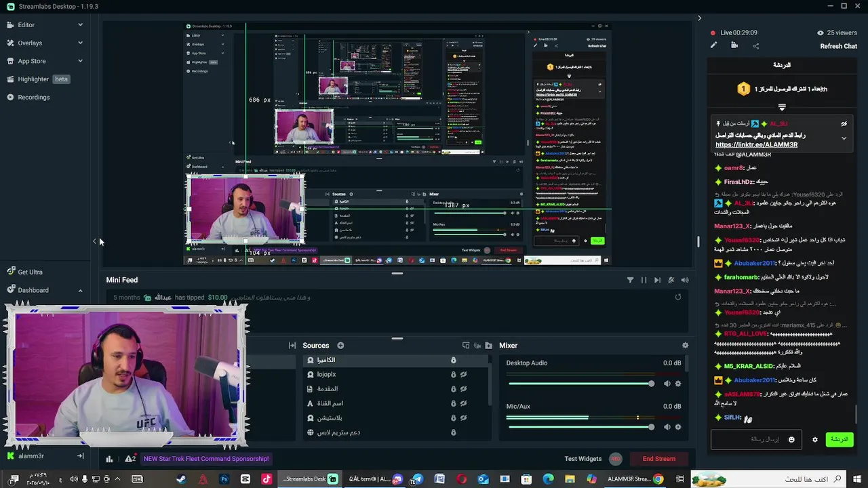Select the lojoplx source
The height and width of the screenshot is (488, 868).
pyautogui.click(x=396, y=374)
